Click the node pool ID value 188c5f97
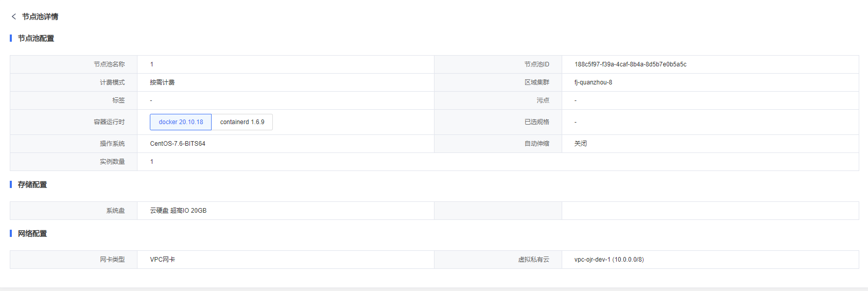This screenshot has width=868, height=291. (x=630, y=64)
